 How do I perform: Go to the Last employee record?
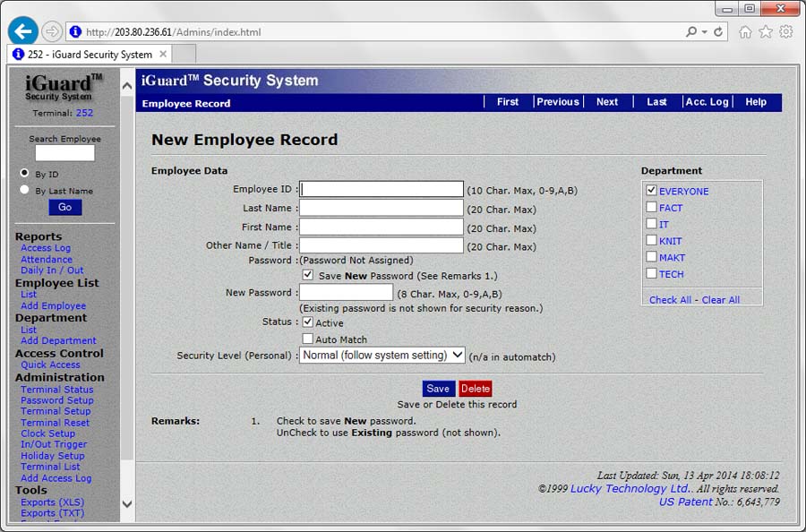pos(656,102)
